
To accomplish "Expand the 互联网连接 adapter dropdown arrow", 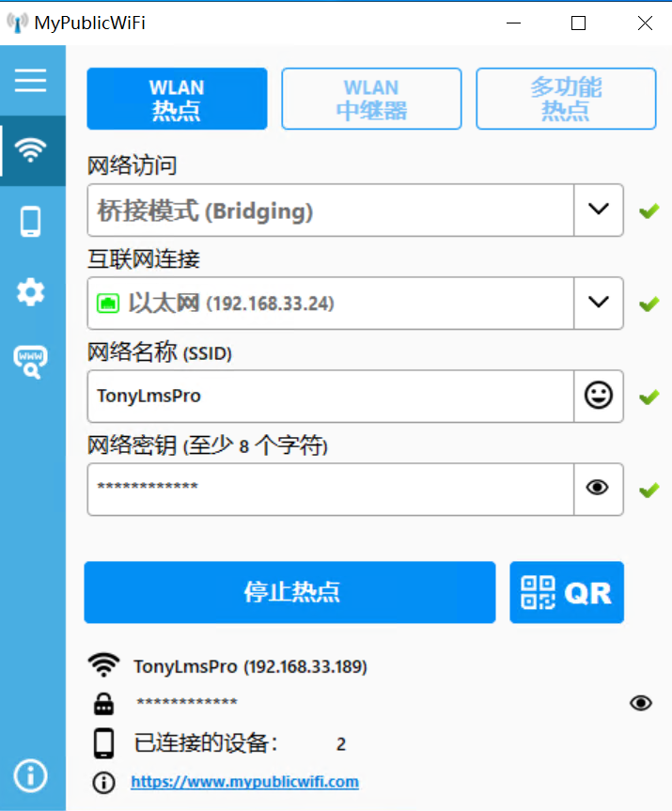I will [599, 303].
